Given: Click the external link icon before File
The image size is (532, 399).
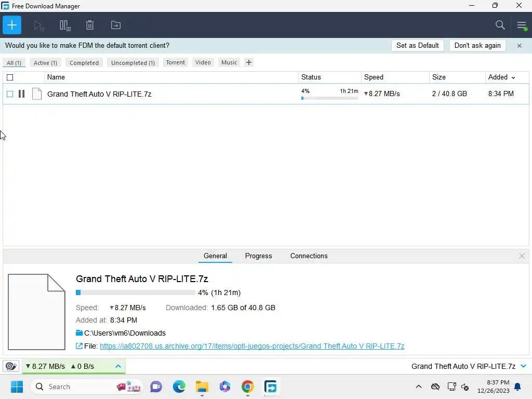Looking at the screenshot, I should 79,346.
